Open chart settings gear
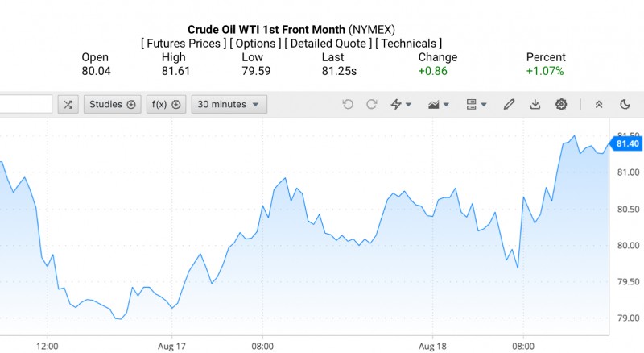The image size is (644, 353). click(x=561, y=104)
